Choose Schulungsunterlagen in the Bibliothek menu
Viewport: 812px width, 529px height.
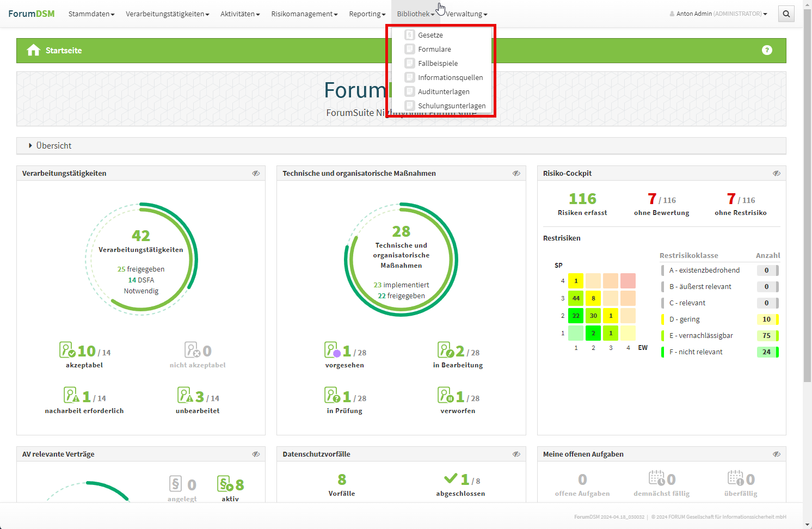451,106
